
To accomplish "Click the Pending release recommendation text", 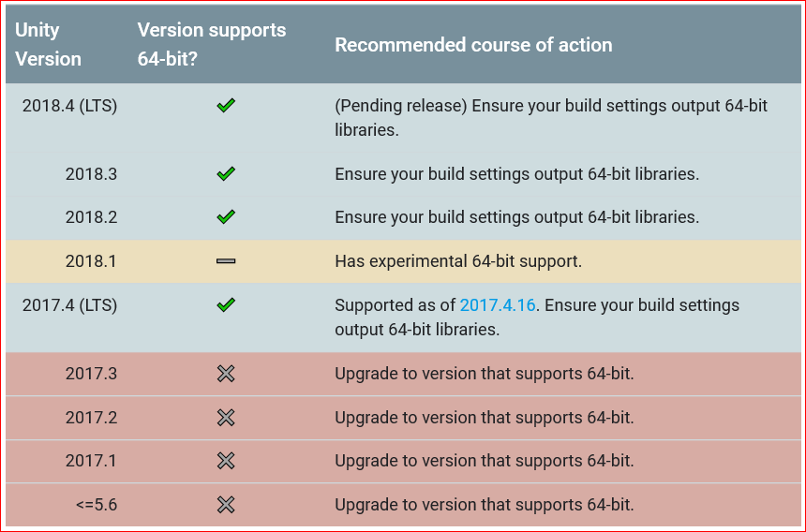I will [x=551, y=118].
